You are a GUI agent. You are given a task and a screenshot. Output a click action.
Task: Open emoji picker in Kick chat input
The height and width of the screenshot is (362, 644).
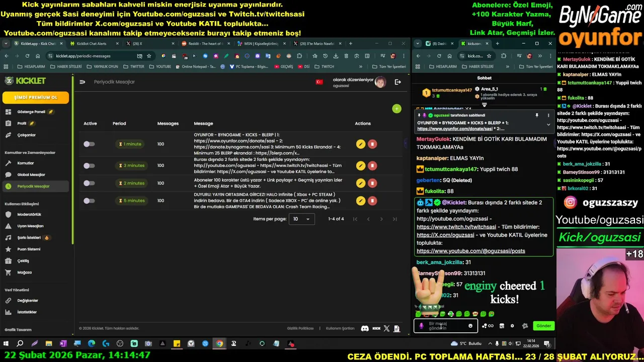(x=470, y=326)
